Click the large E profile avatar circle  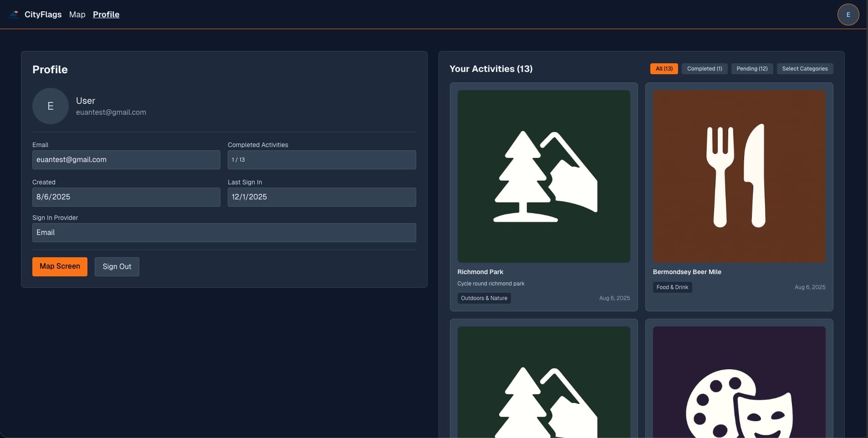click(x=50, y=106)
